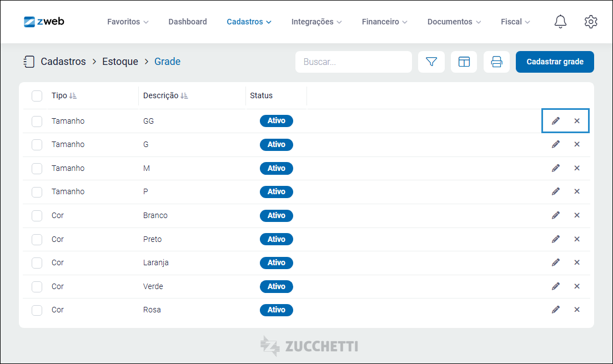Check the Branco row checkbox

tap(37, 216)
